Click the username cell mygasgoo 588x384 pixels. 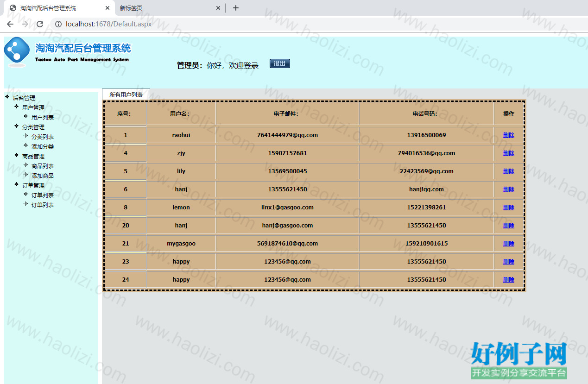coord(181,244)
